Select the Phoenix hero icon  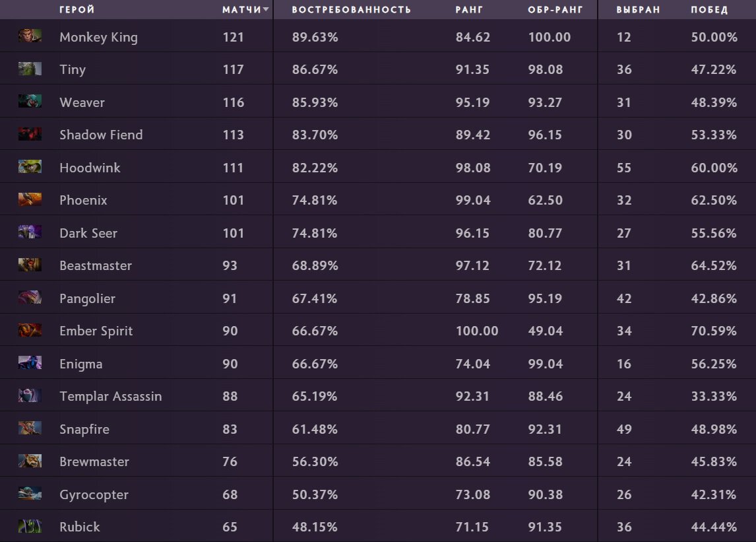pos(30,199)
